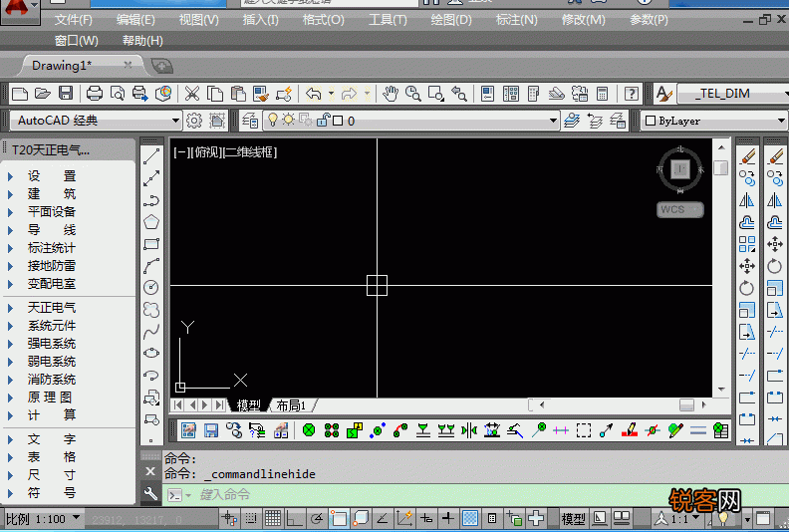The image size is (789, 532).
Task: Select the Circle draw tool
Action: (x=151, y=287)
